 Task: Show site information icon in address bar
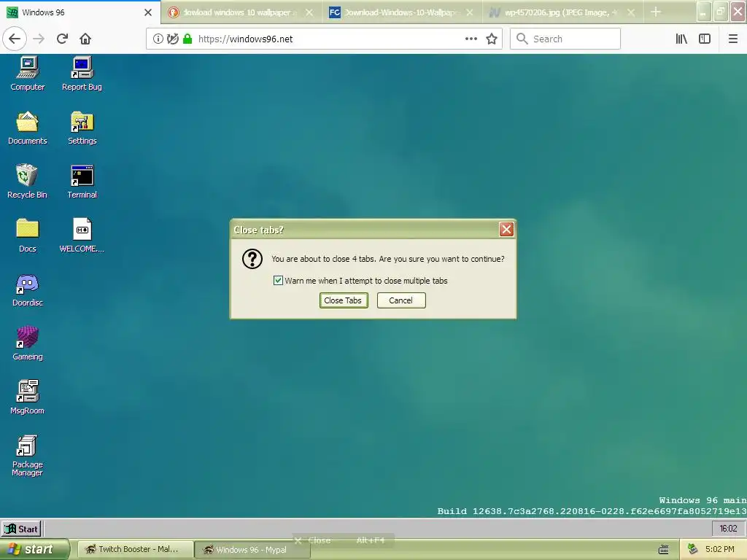click(158, 39)
